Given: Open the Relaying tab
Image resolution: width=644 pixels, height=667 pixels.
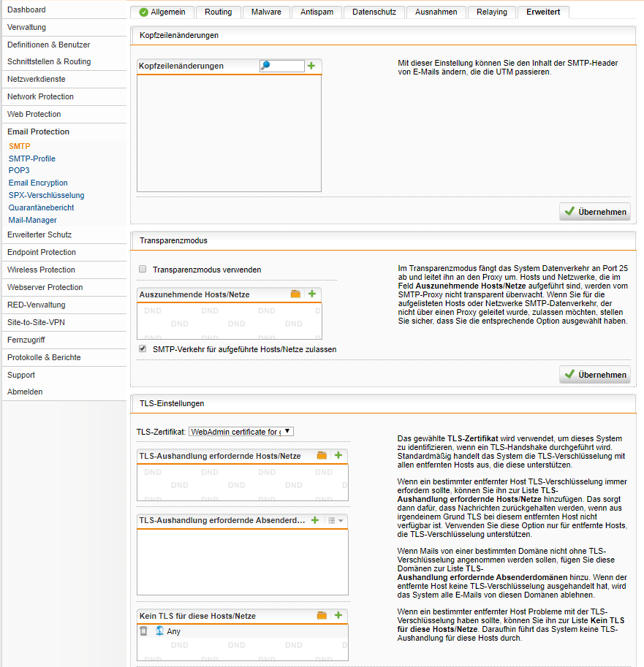Looking at the screenshot, I should 491,12.
